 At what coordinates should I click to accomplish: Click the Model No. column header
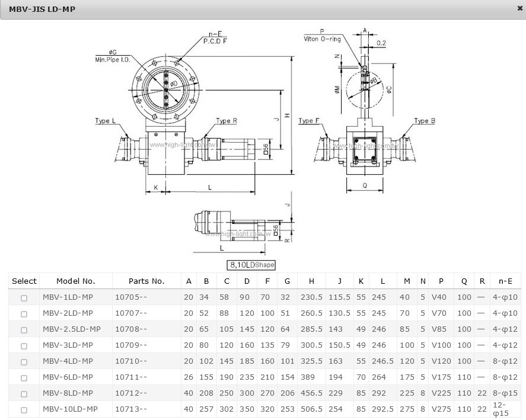click(75, 281)
